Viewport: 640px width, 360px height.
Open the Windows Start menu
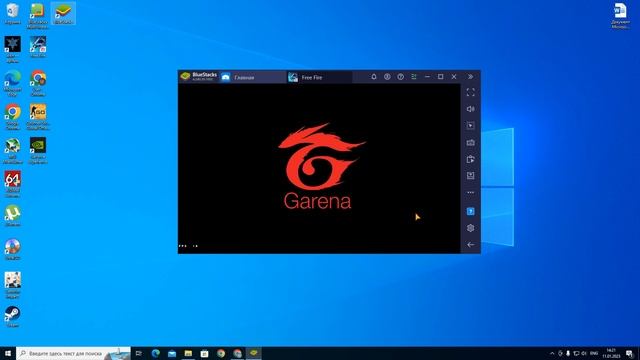(8, 353)
